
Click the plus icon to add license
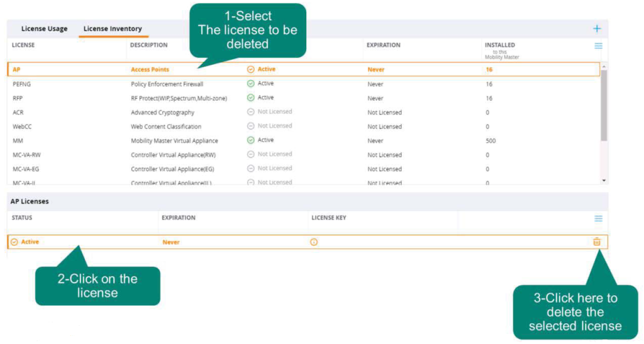[597, 29]
